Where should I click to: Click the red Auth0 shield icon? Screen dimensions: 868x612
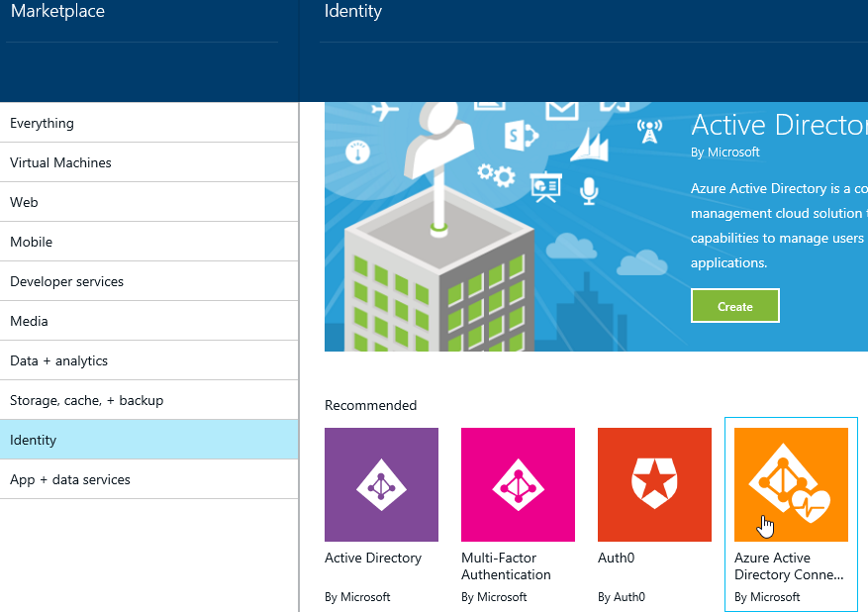[x=654, y=484]
